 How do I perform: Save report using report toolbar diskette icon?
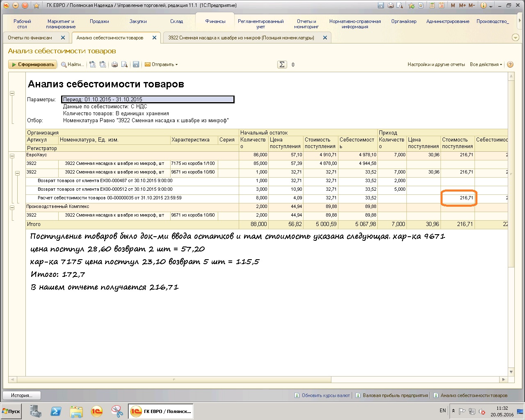(136, 64)
